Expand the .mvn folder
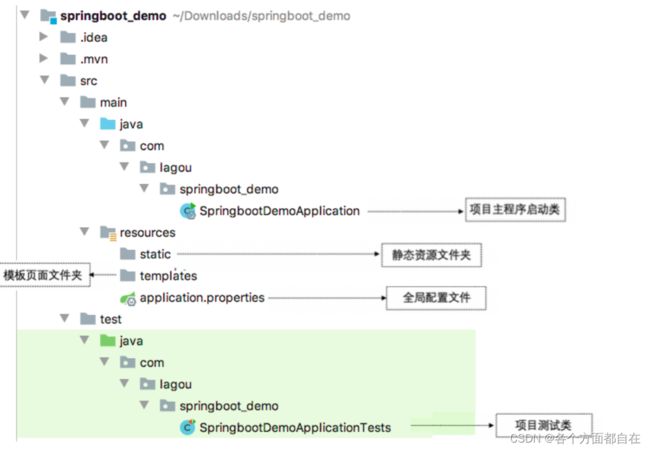The height and width of the screenshot is (450, 650). pyautogui.click(x=43, y=59)
